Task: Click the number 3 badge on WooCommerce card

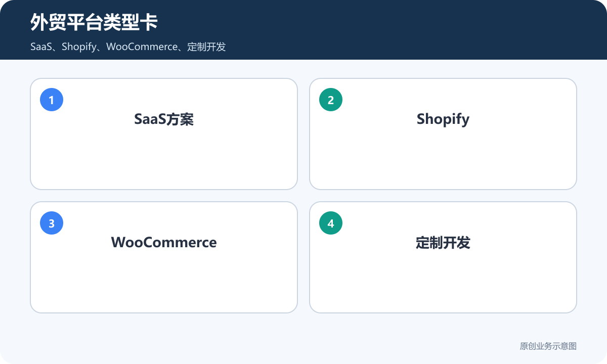Action: tap(52, 223)
